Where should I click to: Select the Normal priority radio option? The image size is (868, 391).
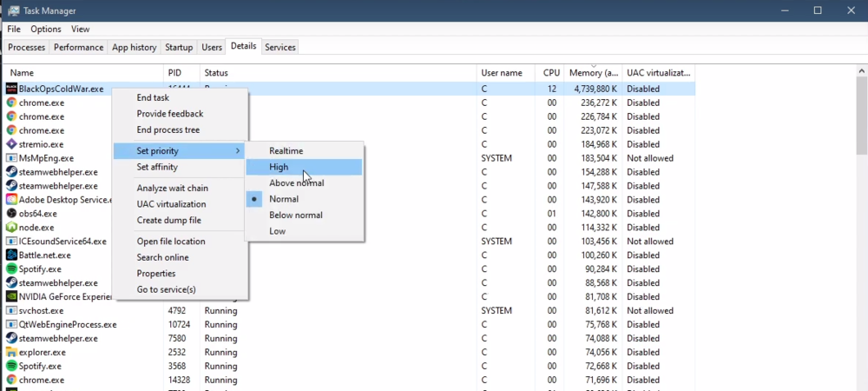pos(284,199)
